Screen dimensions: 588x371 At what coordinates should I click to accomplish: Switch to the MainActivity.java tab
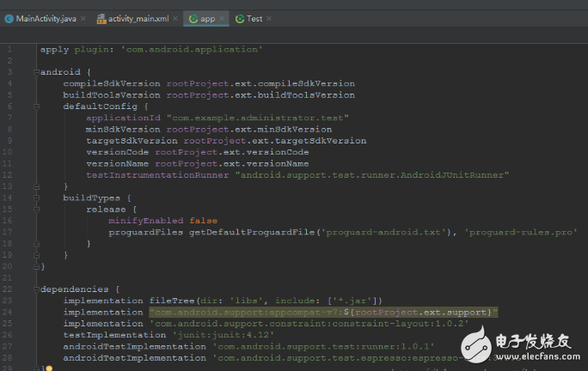point(43,18)
